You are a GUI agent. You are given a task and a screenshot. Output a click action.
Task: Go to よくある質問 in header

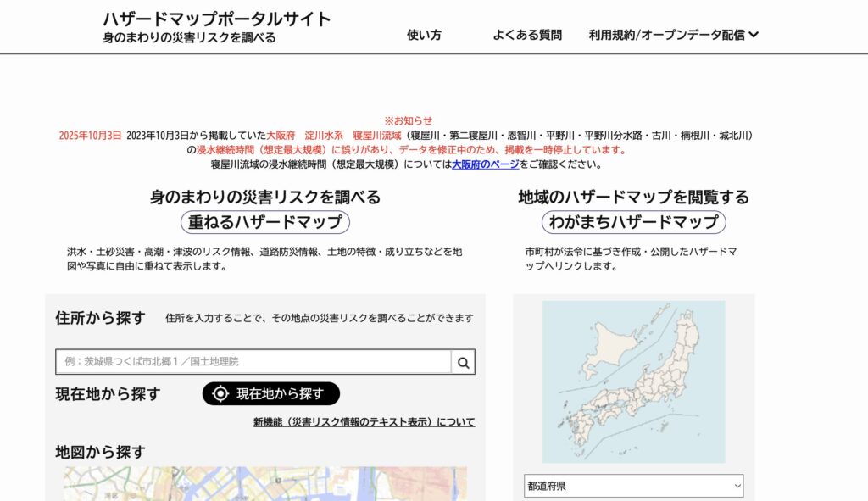pos(526,35)
